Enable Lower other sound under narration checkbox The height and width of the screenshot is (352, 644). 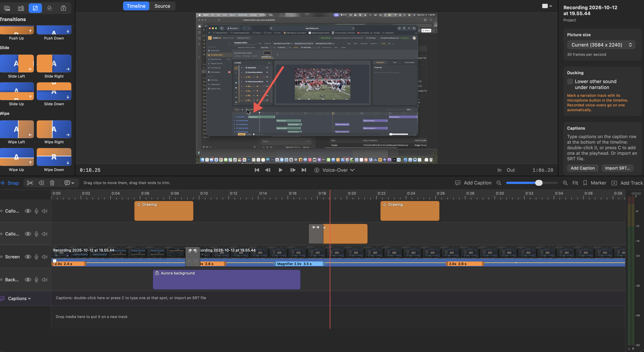(570, 81)
